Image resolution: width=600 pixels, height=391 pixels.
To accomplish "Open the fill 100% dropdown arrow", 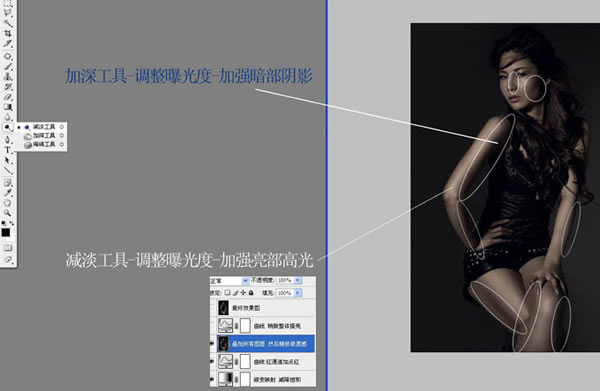I will point(298,293).
